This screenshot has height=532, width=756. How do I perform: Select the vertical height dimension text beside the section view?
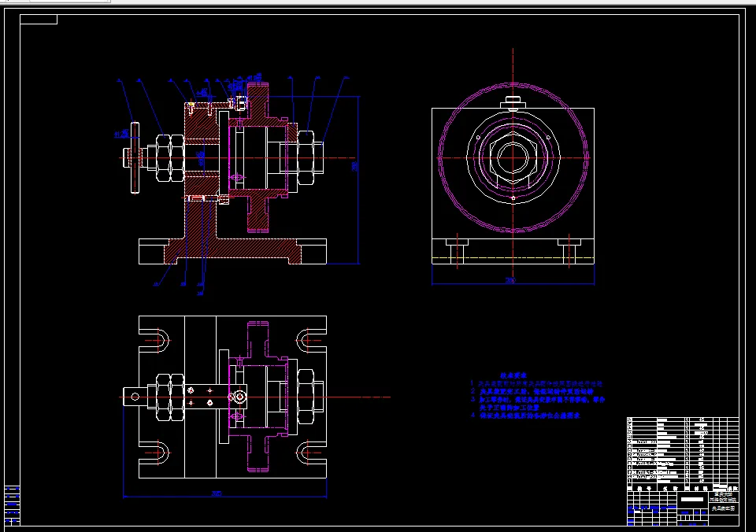pyautogui.click(x=354, y=167)
